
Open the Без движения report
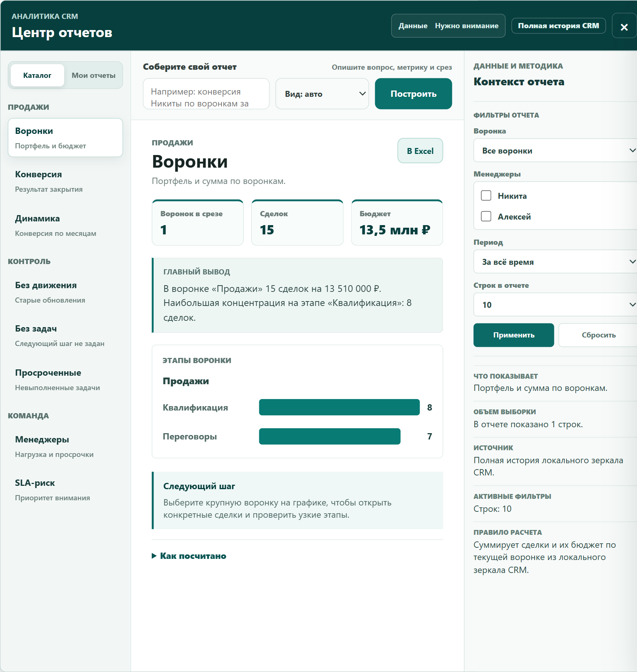coord(65,292)
